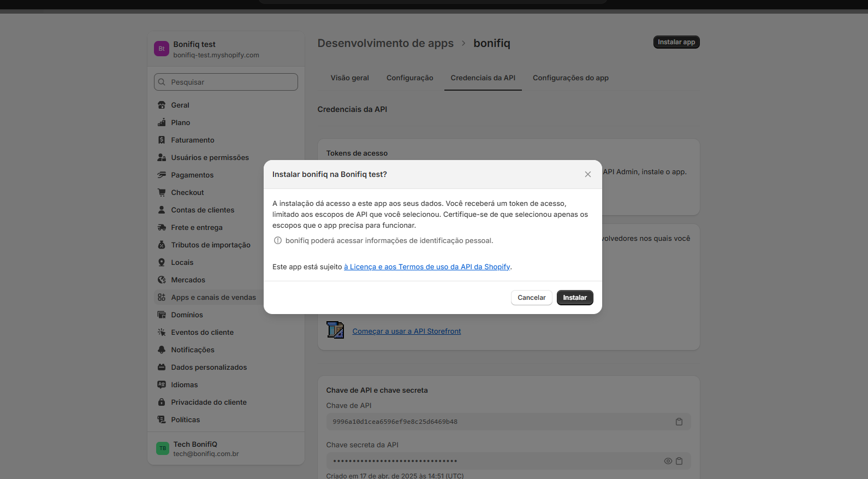Click the personal information info icon in dialog
Screen dimensions: 868x479
(278, 240)
